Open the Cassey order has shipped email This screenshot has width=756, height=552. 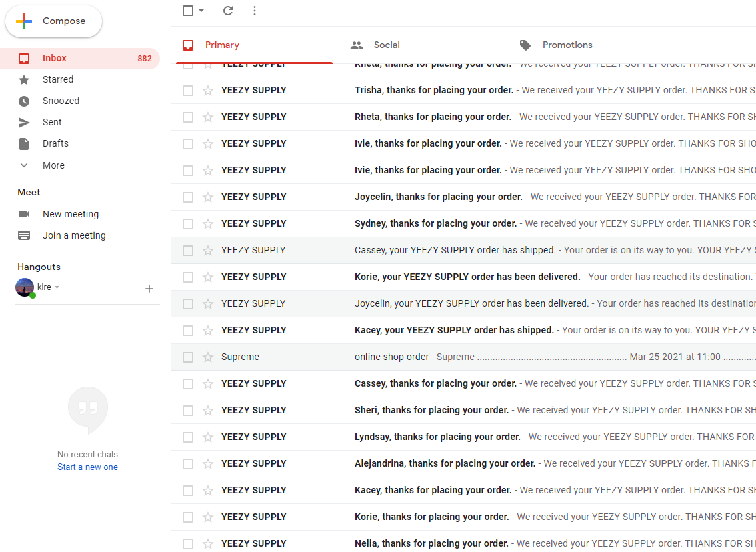pyautogui.click(x=463, y=250)
